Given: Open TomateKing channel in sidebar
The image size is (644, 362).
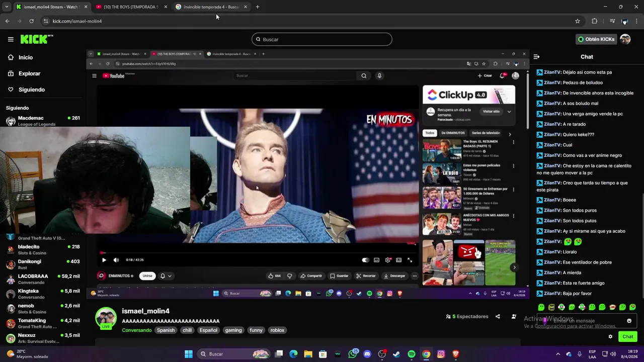Looking at the screenshot, I should click(43, 323).
